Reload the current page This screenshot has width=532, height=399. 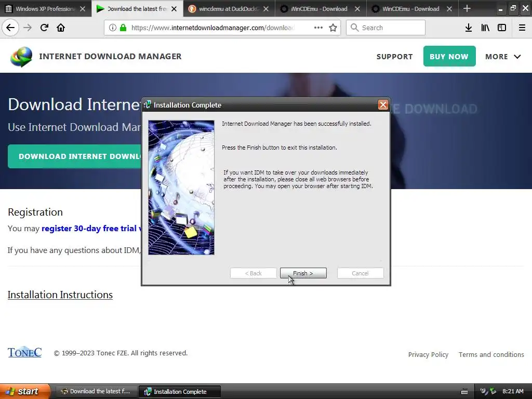[44, 28]
